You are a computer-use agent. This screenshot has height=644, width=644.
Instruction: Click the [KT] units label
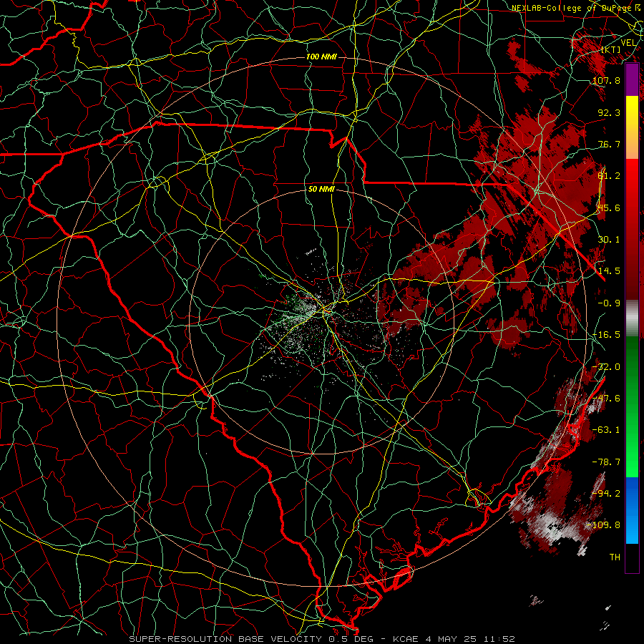click(x=611, y=49)
